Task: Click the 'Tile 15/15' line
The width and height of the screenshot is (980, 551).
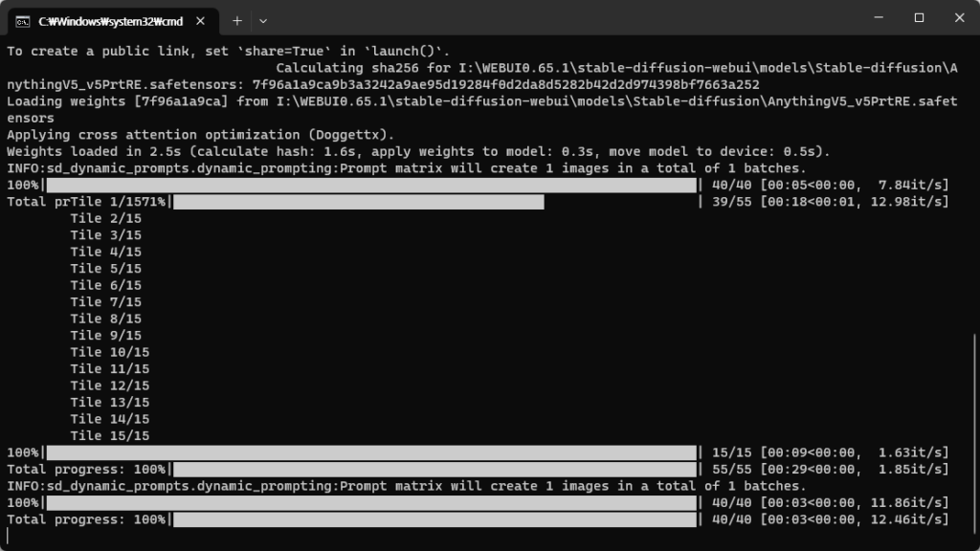Action: (x=109, y=436)
